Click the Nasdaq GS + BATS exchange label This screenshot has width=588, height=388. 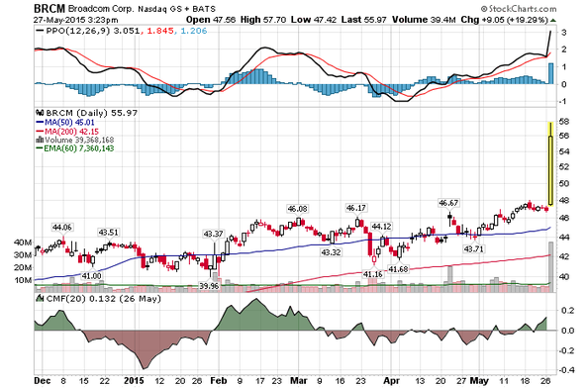(176, 9)
